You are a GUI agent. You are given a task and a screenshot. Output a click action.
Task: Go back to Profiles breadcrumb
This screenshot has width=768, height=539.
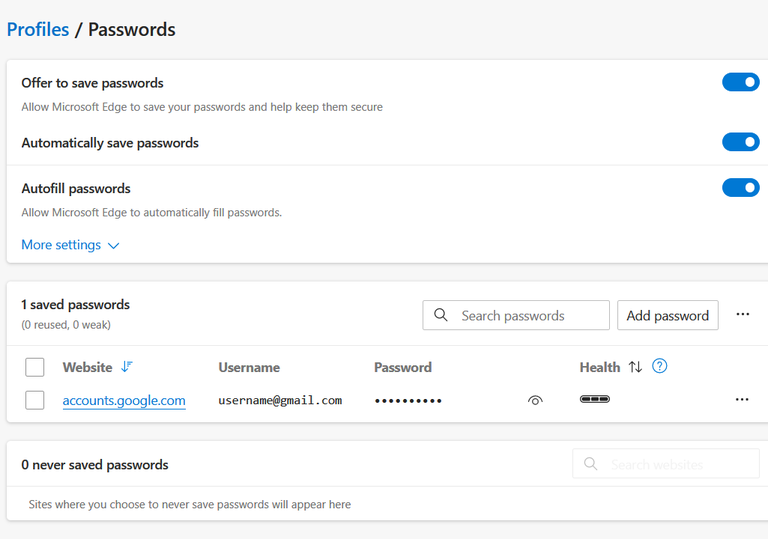click(x=38, y=29)
